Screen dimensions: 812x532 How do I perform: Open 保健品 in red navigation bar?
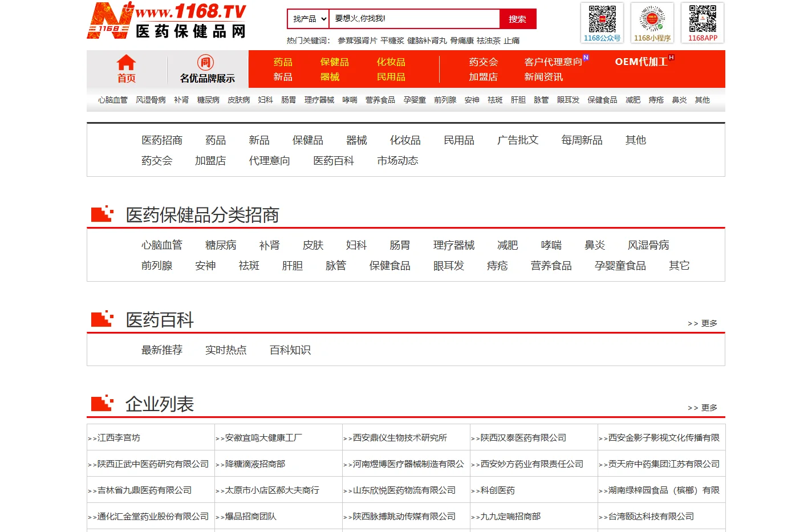tap(335, 62)
